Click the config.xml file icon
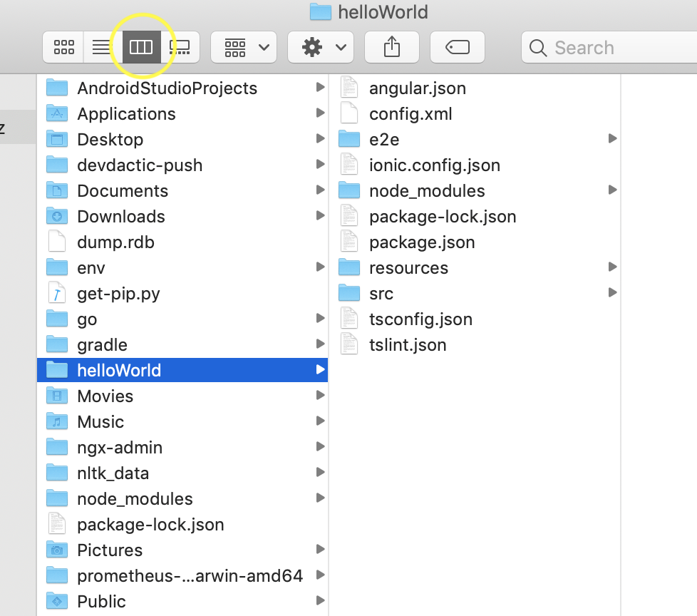 (x=349, y=113)
